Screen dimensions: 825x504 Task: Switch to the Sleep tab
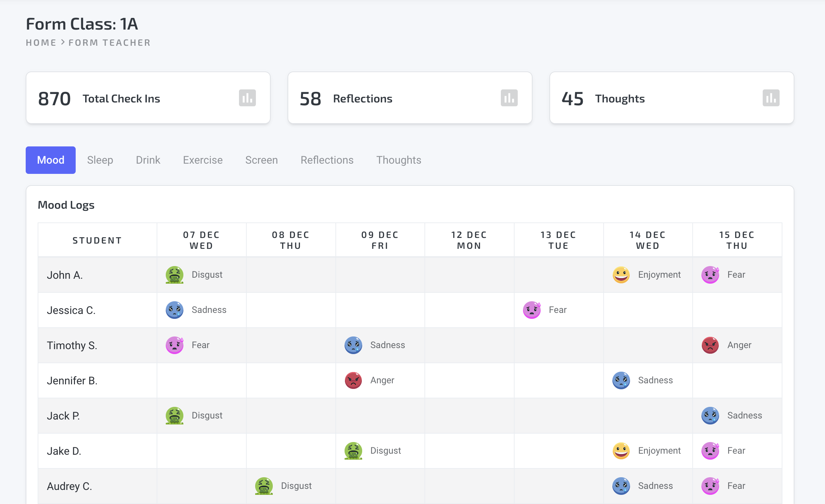tap(100, 160)
